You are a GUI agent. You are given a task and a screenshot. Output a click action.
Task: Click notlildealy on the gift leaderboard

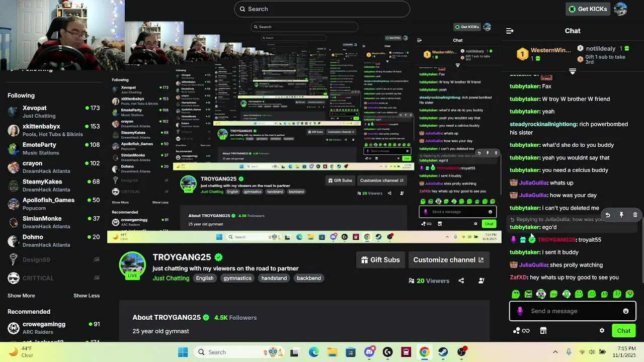(601, 49)
